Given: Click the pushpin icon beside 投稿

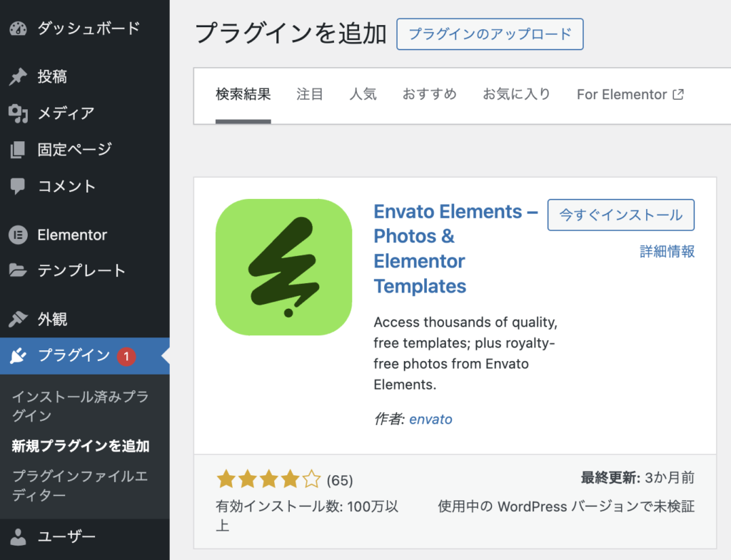Looking at the screenshot, I should 18,76.
